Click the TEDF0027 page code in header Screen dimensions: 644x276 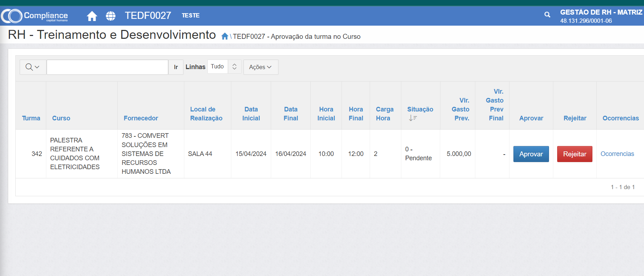click(148, 16)
